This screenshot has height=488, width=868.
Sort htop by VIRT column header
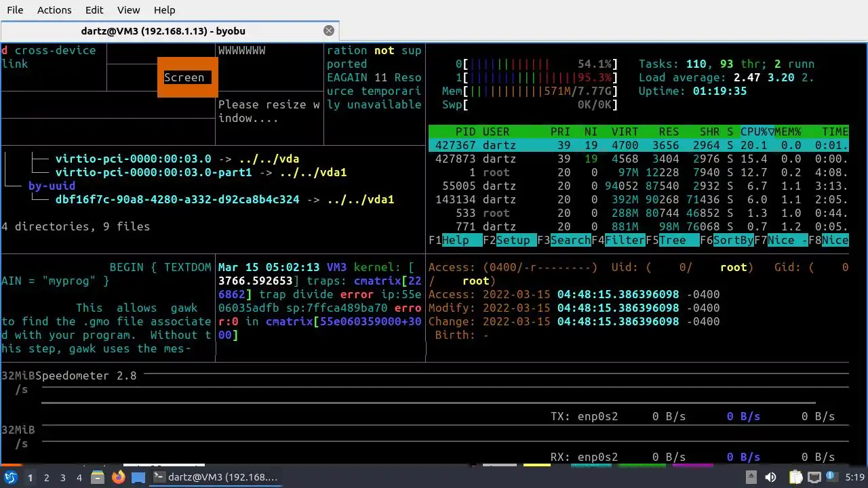625,131
